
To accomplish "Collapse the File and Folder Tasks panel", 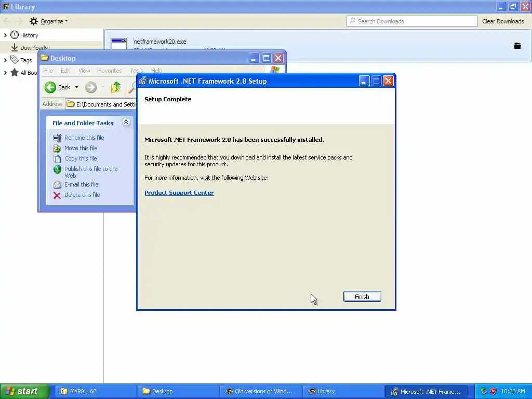I will (x=126, y=122).
